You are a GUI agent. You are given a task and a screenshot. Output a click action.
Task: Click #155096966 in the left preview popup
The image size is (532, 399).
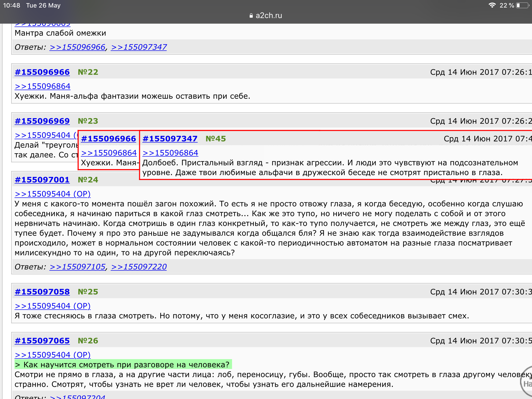point(109,139)
